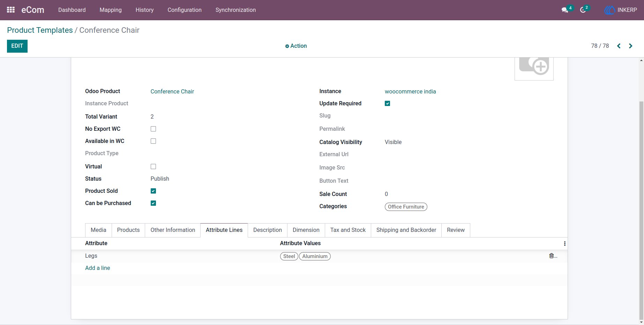This screenshot has width=644, height=325.
Task: Switch to the Tax and Stock tab
Action: (x=348, y=230)
